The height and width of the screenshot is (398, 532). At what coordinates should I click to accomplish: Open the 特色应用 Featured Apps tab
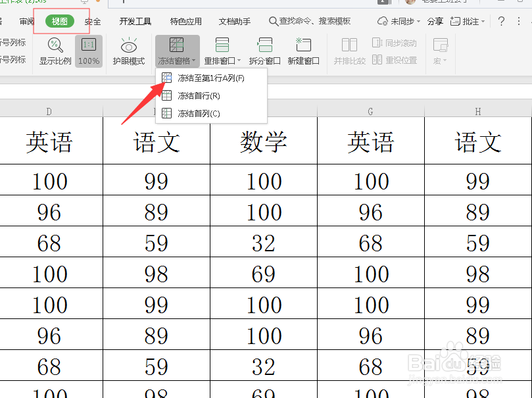(x=185, y=21)
